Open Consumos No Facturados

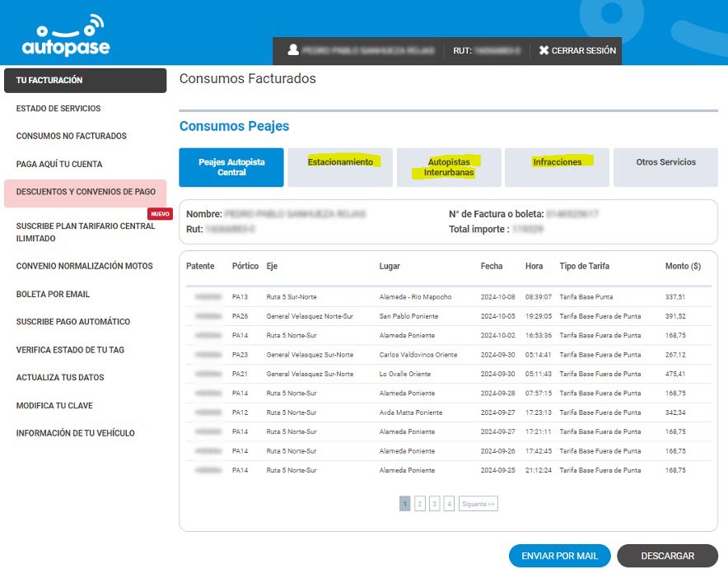point(72,136)
